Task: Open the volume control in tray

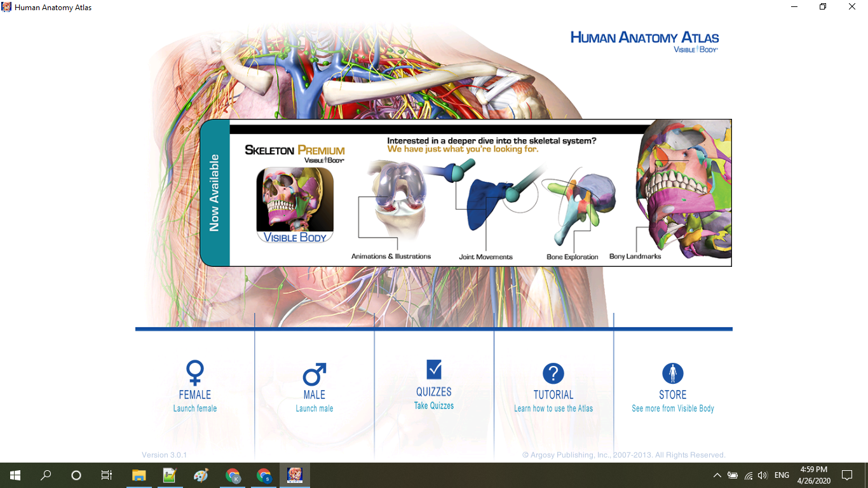Action: [763, 475]
